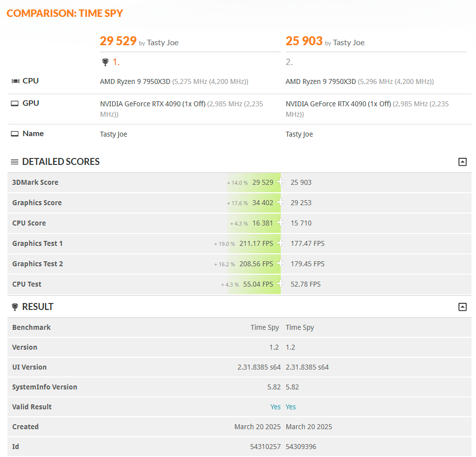Viewport: 476px width, 457px height.
Task: Open the 25 903 score result
Action: pos(304,41)
